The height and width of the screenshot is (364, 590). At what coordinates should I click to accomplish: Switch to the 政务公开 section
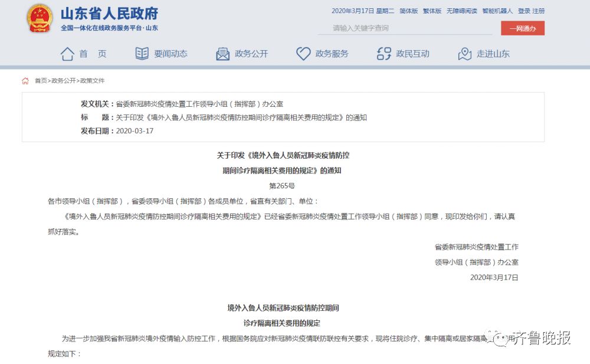click(253, 53)
